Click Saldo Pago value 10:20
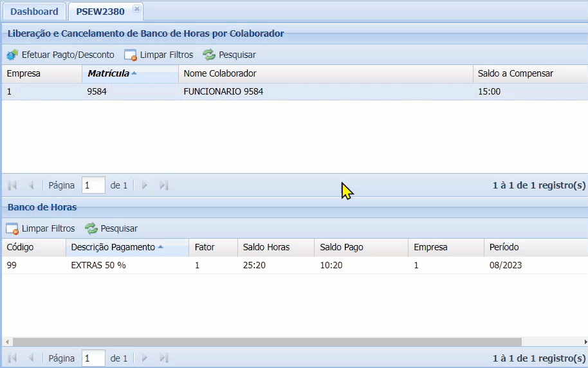 click(331, 265)
